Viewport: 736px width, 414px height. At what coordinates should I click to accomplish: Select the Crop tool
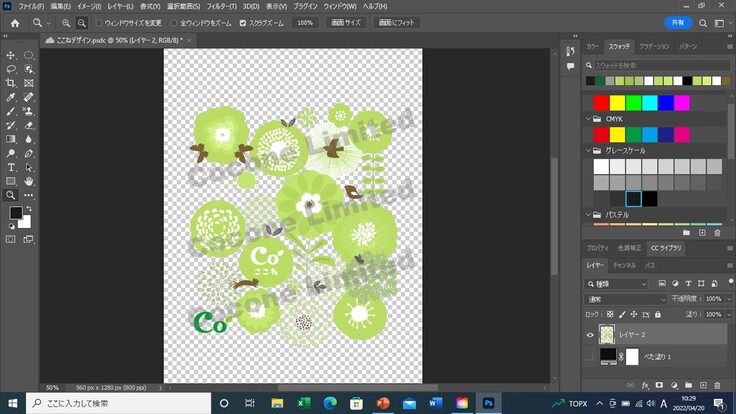11,84
